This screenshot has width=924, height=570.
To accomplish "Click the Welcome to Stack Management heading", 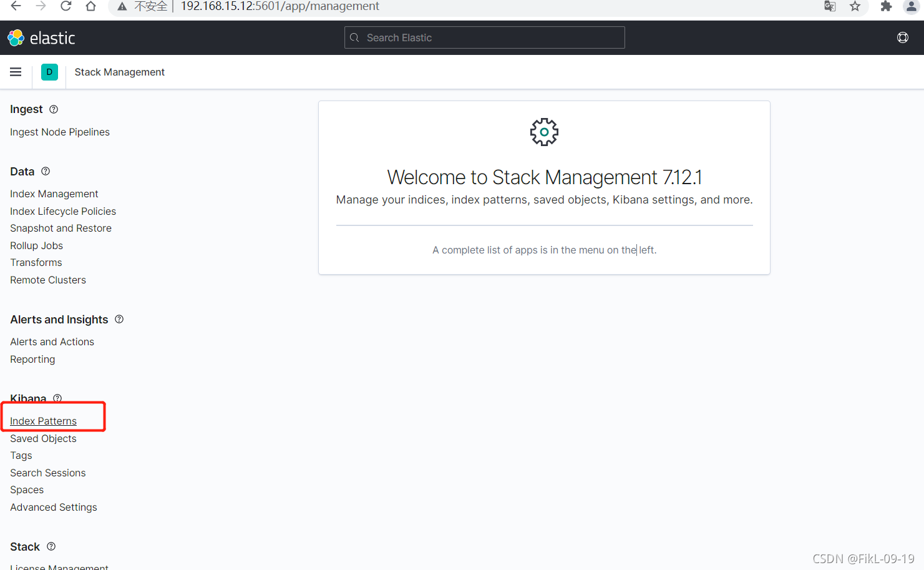I will click(x=544, y=177).
